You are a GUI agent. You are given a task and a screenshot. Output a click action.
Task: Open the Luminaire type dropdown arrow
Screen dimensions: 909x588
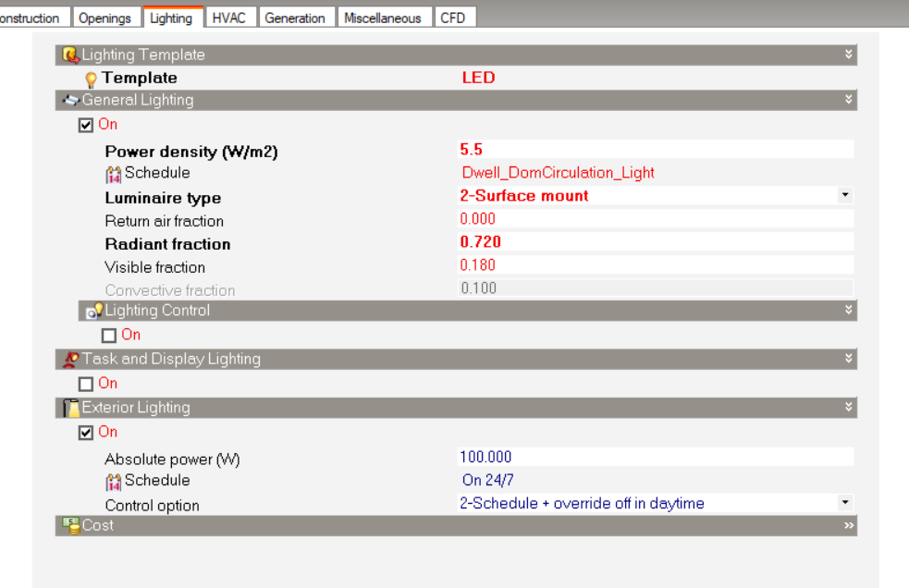pyautogui.click(x=845, y=195)
